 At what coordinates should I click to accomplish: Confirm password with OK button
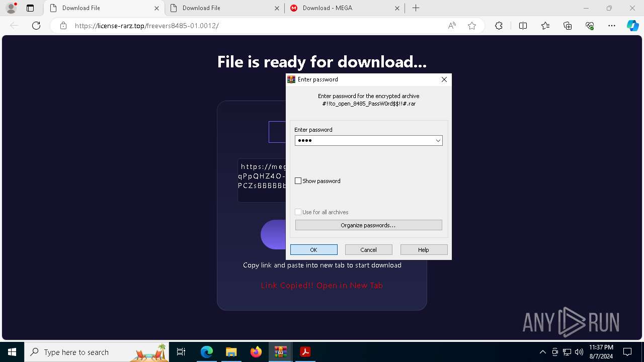[314, 250]
